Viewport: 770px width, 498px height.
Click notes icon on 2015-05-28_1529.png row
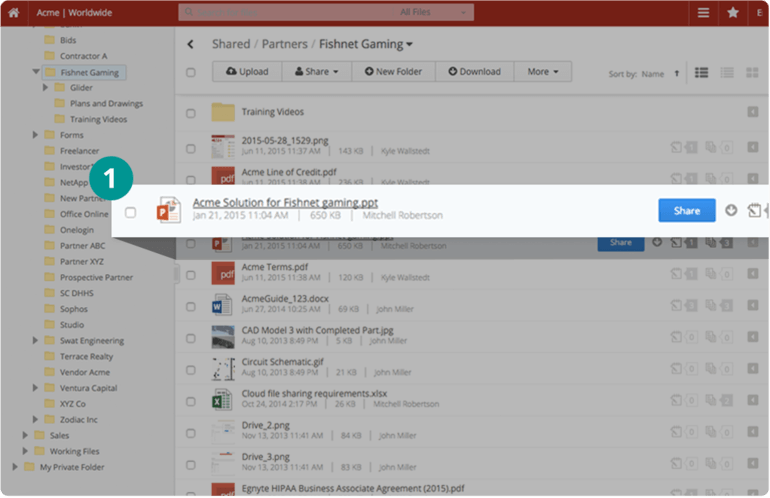676,147
